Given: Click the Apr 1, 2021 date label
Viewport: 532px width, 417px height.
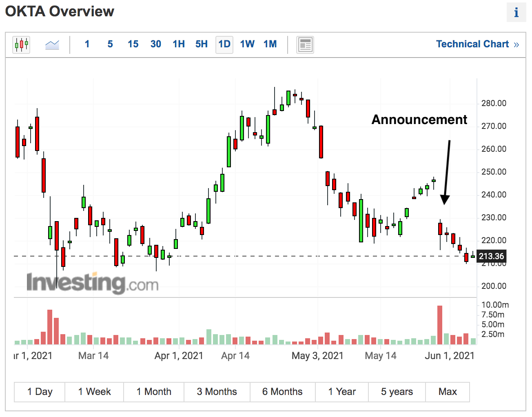Looking at the screenshot, I should [179, 356].
